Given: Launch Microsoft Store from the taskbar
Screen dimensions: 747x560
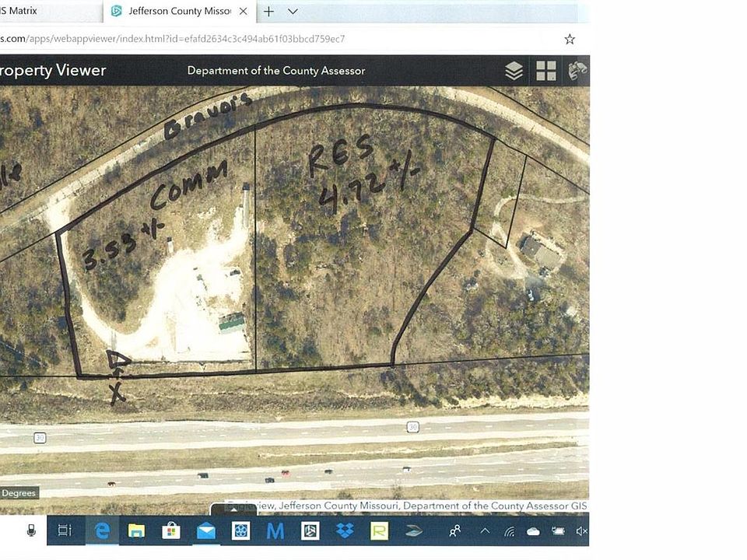Looking at the screenshot, I should pos(171,530).
